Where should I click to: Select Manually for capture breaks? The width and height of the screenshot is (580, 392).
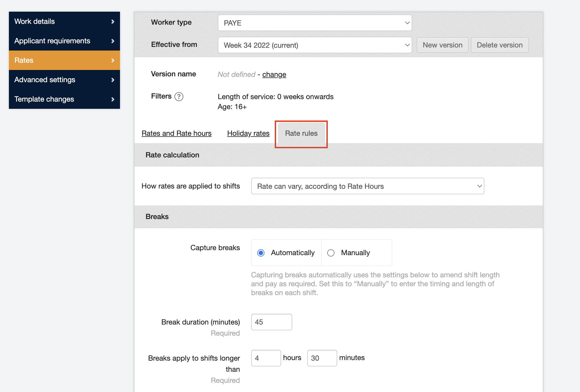(331, 253)
